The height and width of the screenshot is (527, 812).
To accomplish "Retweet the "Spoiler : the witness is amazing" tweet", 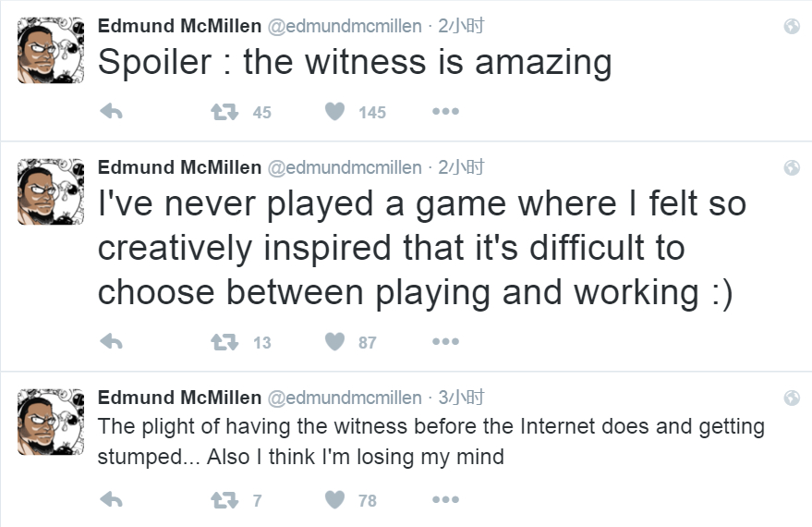I will (x=223, y=112).
